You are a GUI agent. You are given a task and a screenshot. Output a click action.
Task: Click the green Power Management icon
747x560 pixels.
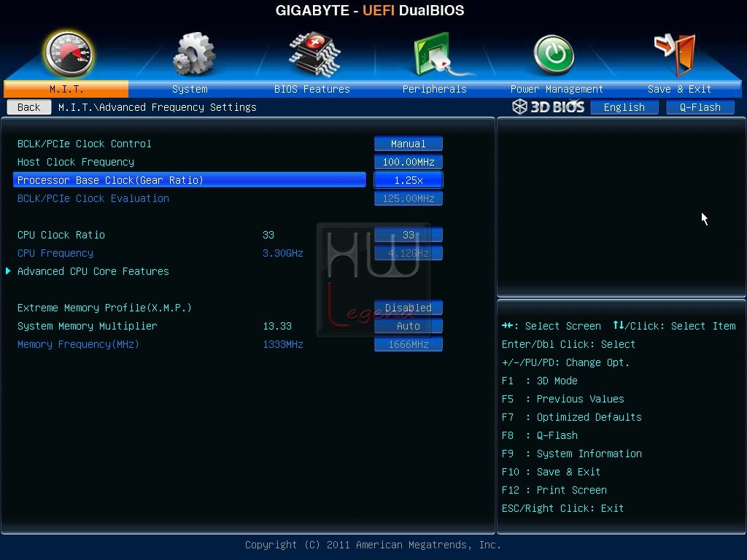pos(554,55)
